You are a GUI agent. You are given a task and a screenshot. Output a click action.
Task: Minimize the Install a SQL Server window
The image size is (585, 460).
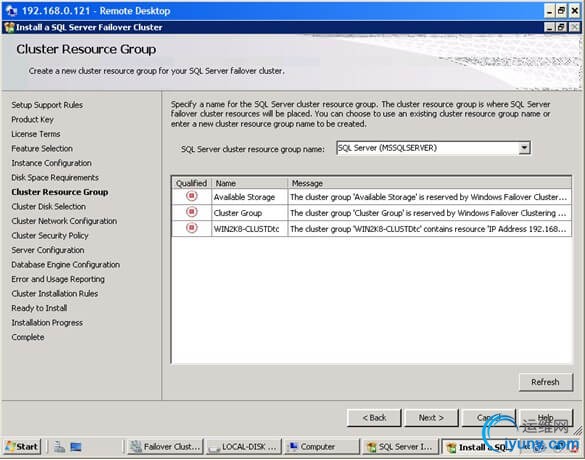coord(549,27)
